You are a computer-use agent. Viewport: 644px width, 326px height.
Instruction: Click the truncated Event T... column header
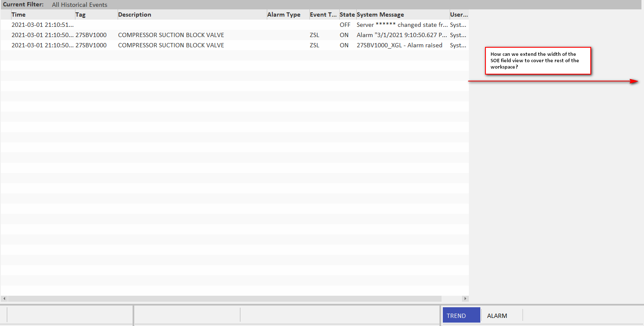coord(324,14)
